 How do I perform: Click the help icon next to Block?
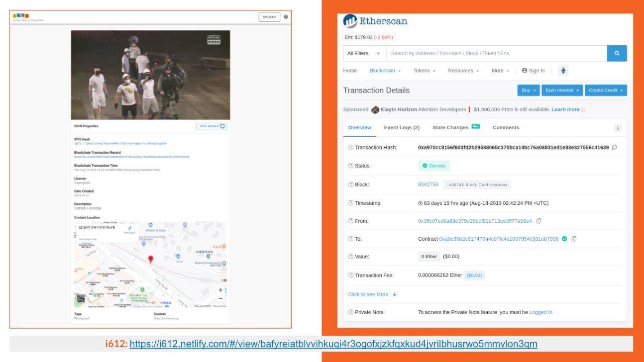coord(351,184)
